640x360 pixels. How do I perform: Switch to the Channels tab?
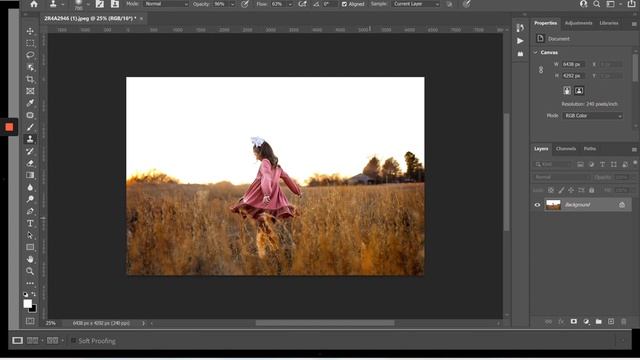click(566, 149)
